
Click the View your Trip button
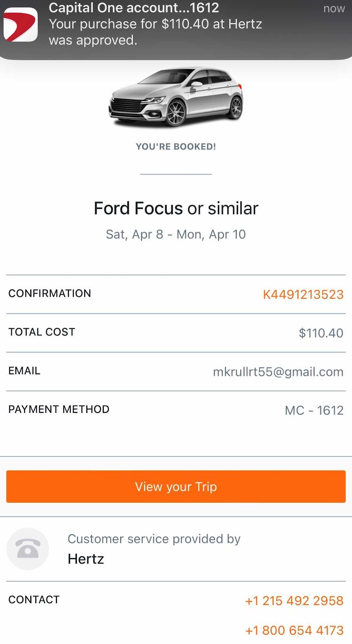click(176, 486)
